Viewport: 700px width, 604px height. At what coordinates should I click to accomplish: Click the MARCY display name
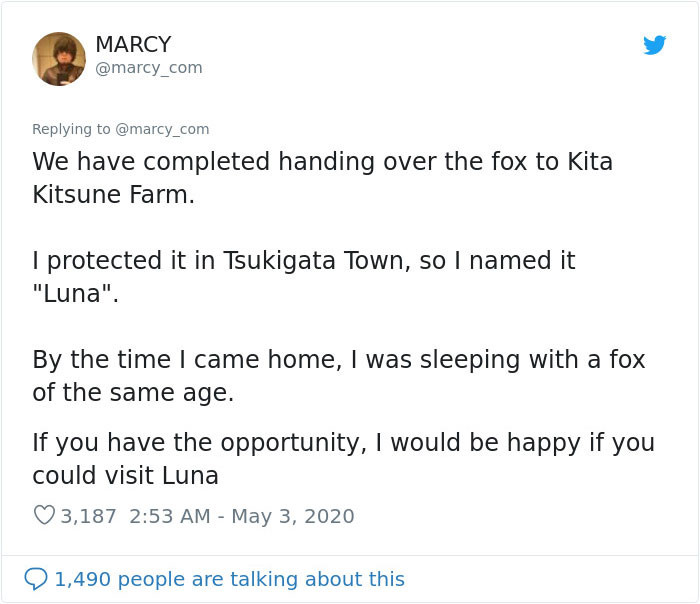pyautogui.click(x=133, y=45)
